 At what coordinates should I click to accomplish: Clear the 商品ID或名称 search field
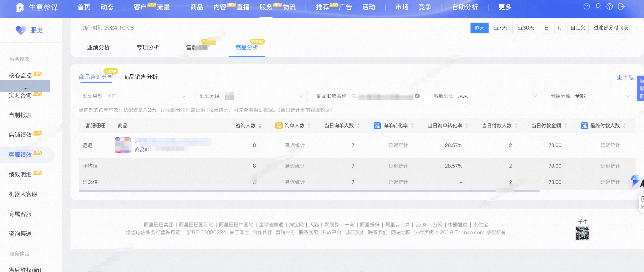(x=417, y=96)
